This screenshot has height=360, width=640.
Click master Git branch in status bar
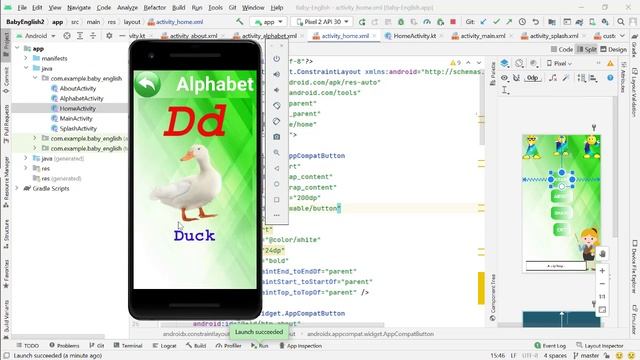click(x=586, y=356)
